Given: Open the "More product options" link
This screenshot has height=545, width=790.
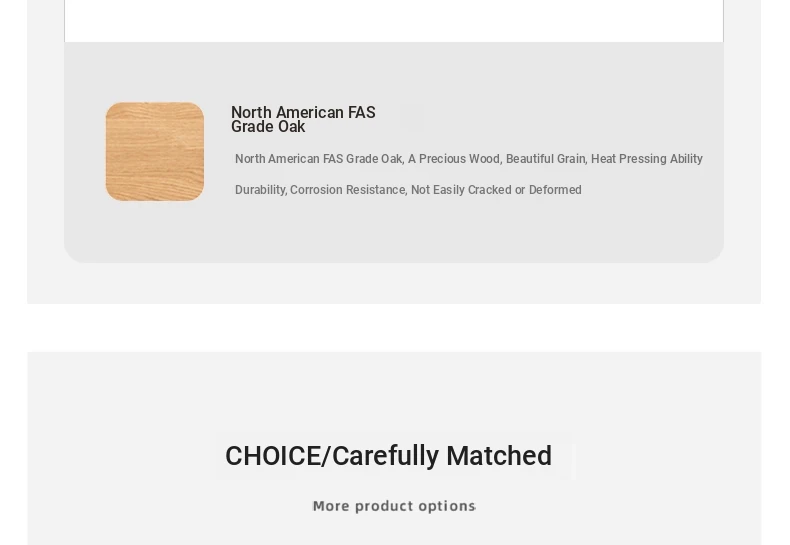Looking at the screenshot, I should (394, 506).
